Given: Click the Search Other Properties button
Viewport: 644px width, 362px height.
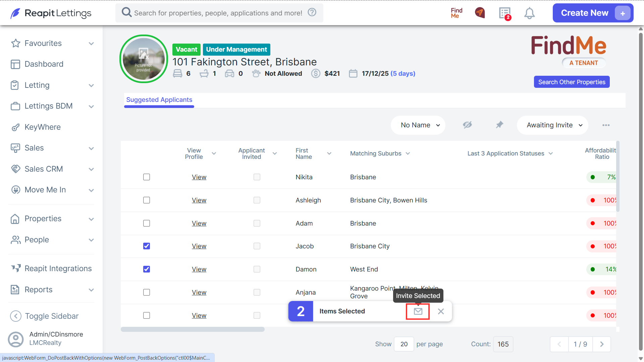Looking at the screenshot, I should pos(572,82).
